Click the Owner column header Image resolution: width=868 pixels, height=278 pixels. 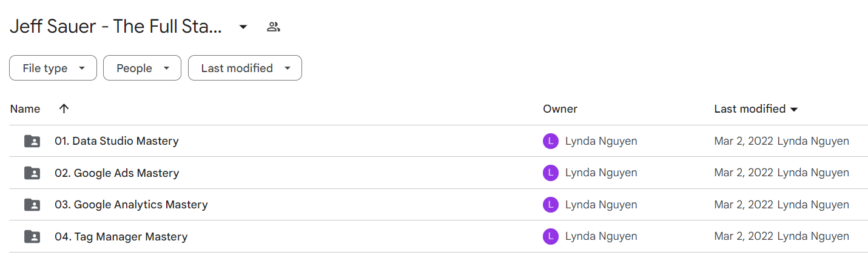pyautogui.click(x=560, y=109)
